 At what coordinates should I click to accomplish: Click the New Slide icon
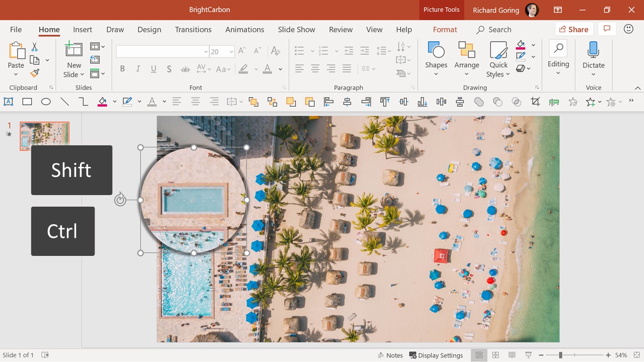74,50
